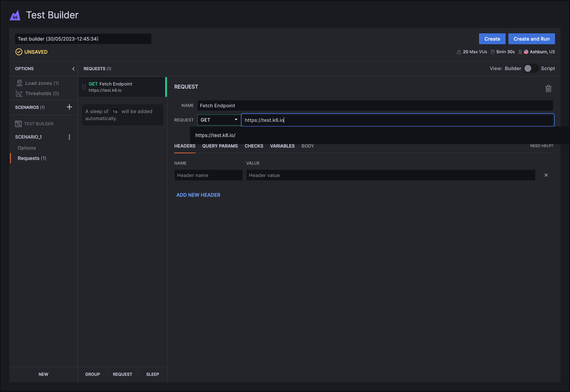Click the Test Builder document icon

18,124
